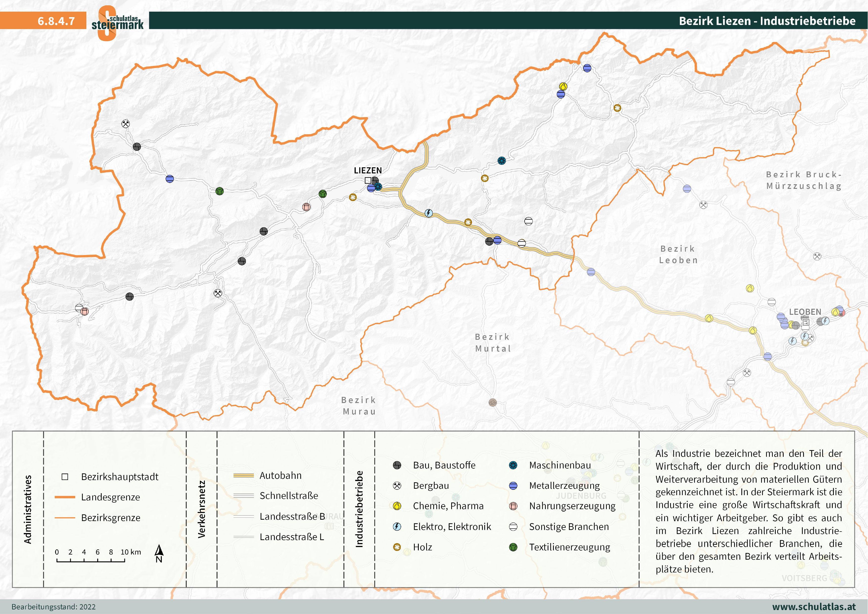Click the Bergbau legend symbol
868x614 pixels.
pos(397,486)
